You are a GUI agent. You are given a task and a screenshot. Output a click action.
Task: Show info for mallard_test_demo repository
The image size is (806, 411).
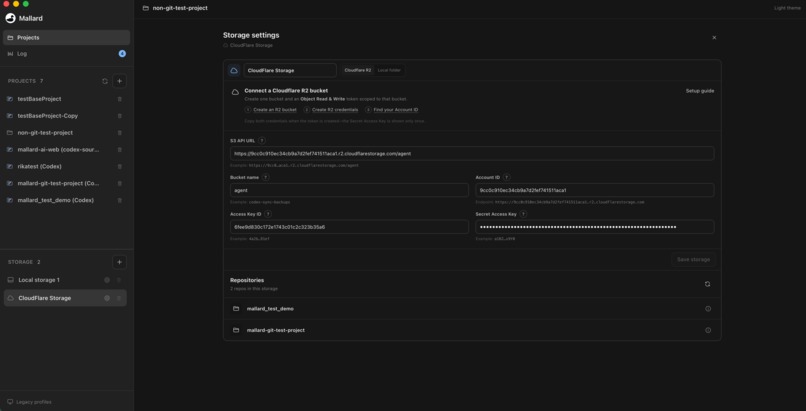[x=708, y=309]
